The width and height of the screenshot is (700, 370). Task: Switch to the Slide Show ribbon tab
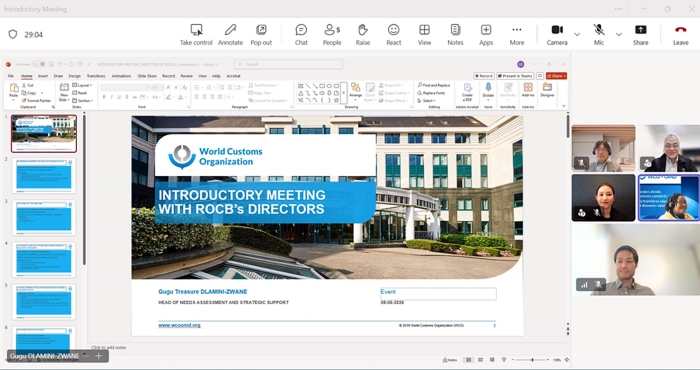coord(147,76)
